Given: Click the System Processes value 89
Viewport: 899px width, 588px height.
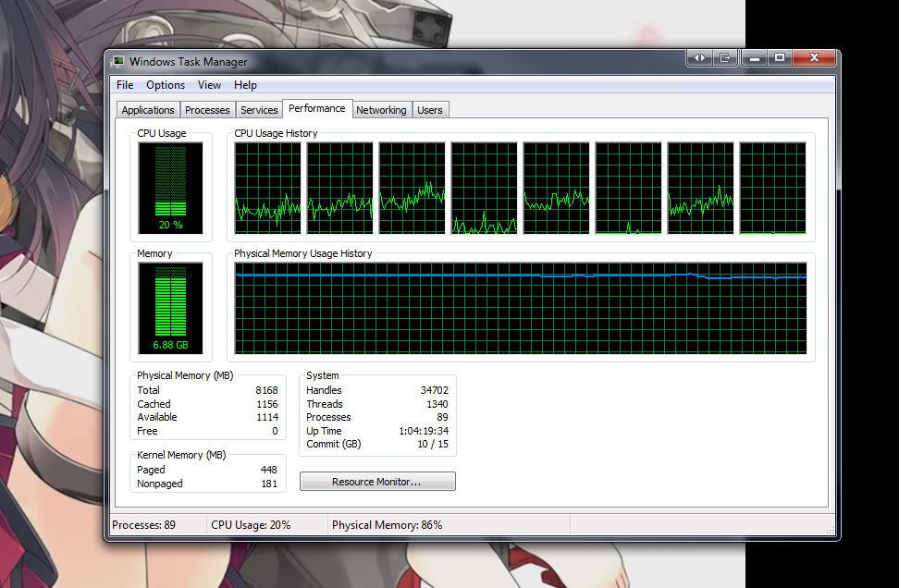Looking at the screenshot, I should [443, 417].
